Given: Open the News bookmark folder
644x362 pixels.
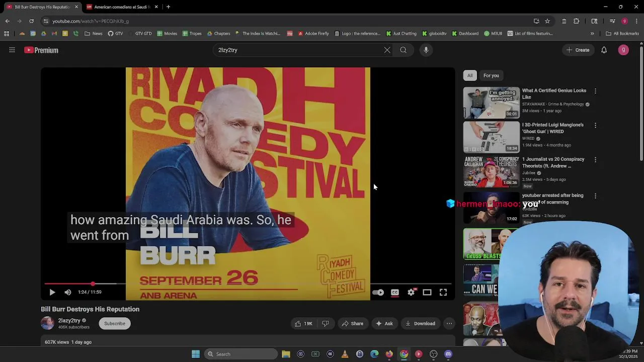Looking at the screenshot, I should click(x=93, y=34).
